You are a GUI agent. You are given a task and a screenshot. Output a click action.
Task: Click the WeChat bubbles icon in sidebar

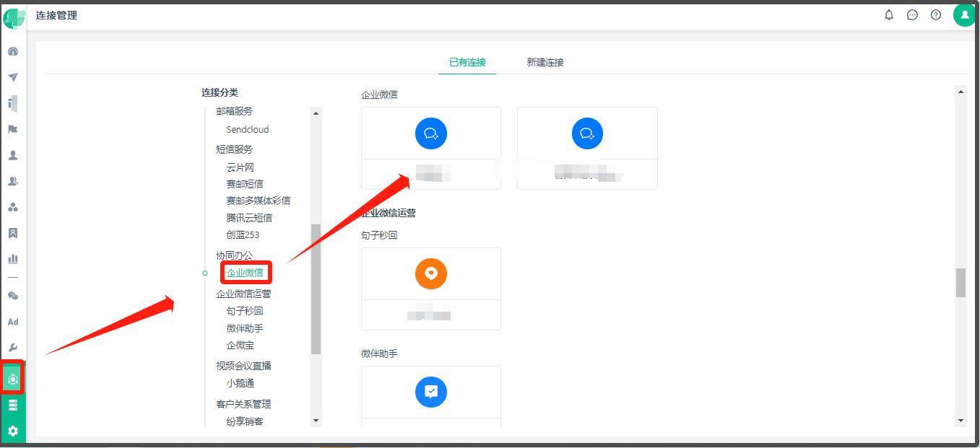(x=13, y=296)
